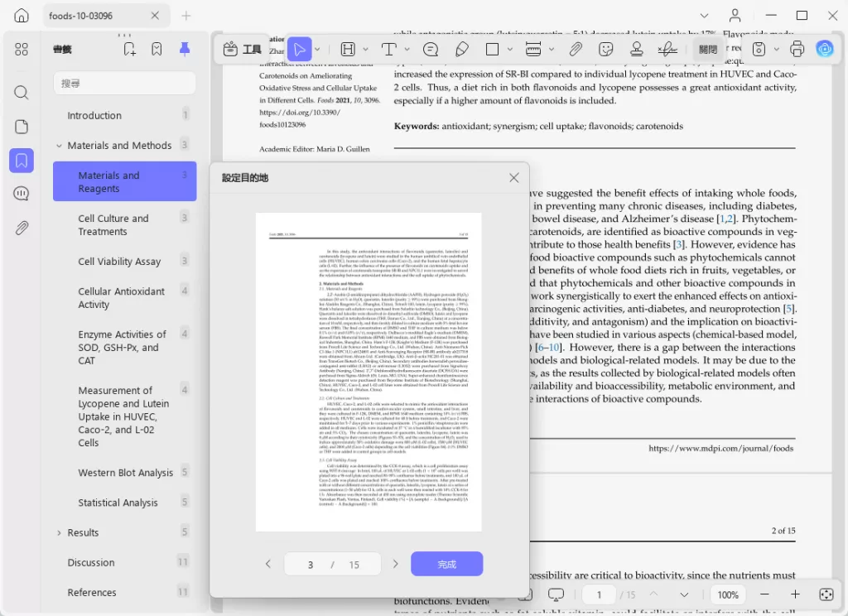Select the stamp tool in toolbar

[637, 50]
